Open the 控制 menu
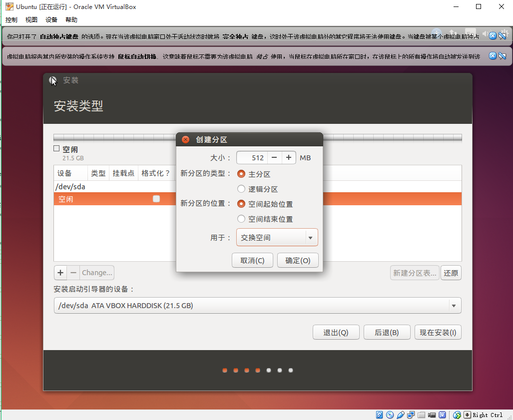The height and width of the screenshot is (420, 513). tap(11, 19)
